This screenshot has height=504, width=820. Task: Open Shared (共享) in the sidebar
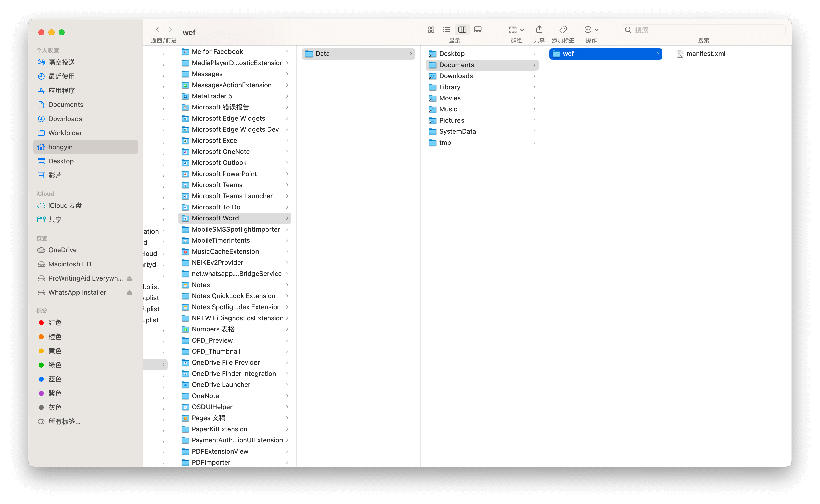point(85,220)
